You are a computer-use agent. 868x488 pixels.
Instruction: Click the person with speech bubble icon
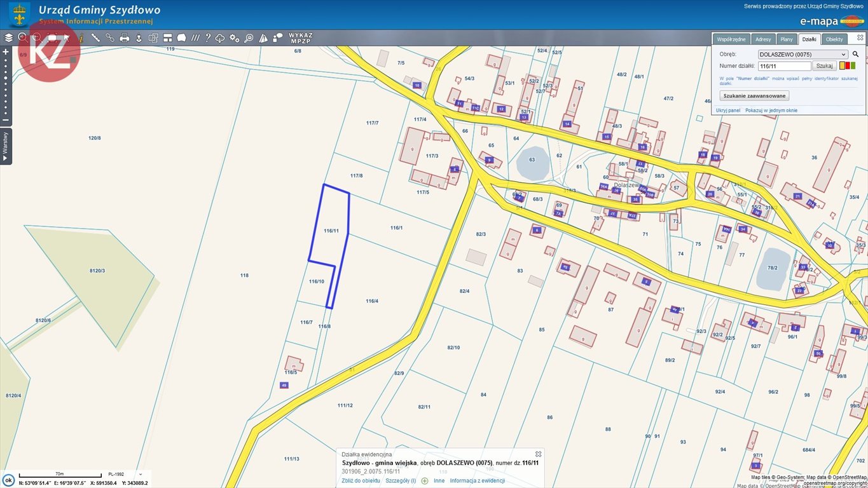277,38
